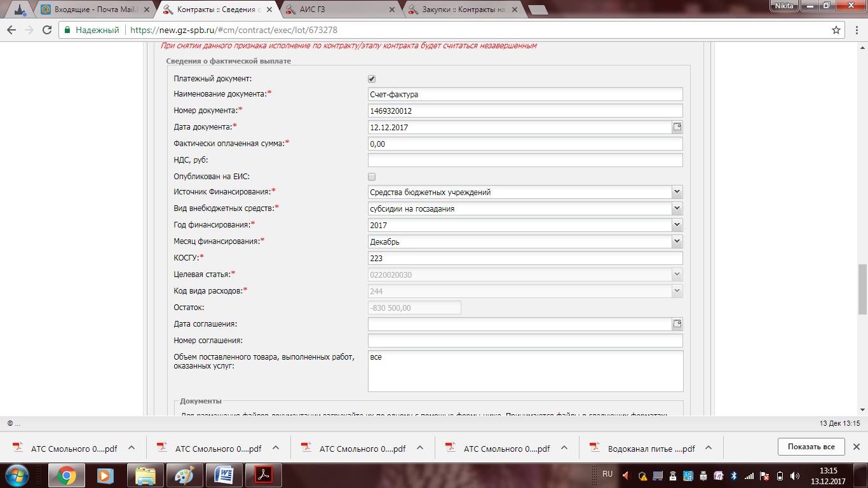Viewport: 868px width, 488px height.
Task: Click the Номер соглашения field
Action: (x=526, y=341)
